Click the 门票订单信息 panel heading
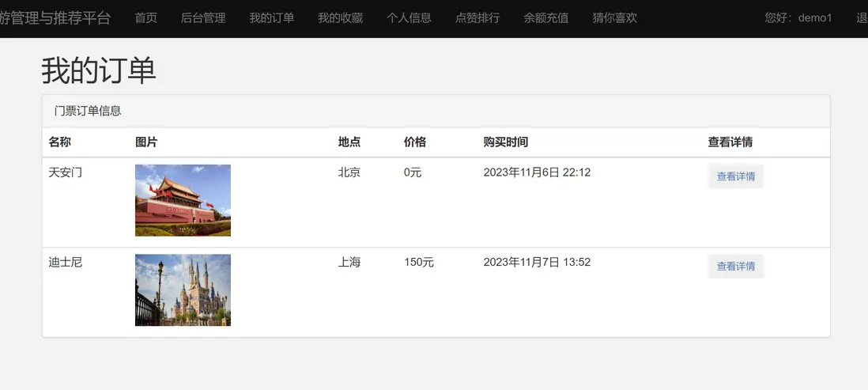 point(88,111)
